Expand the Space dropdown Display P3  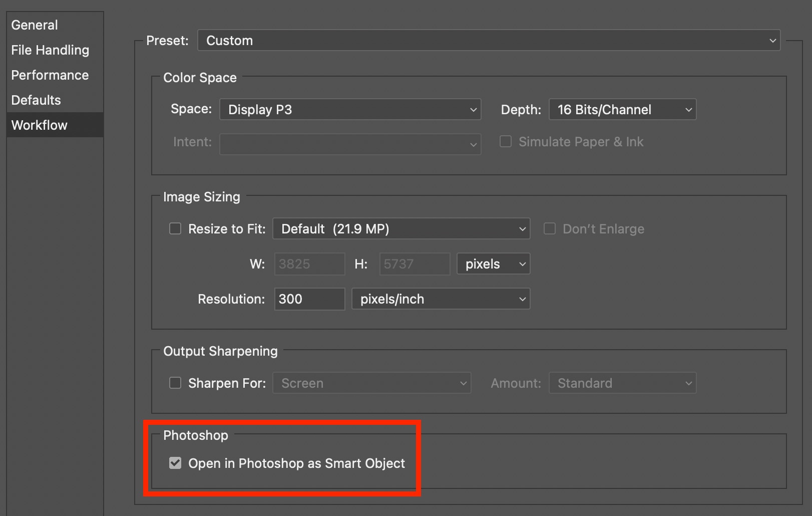(x=350, y=109)
